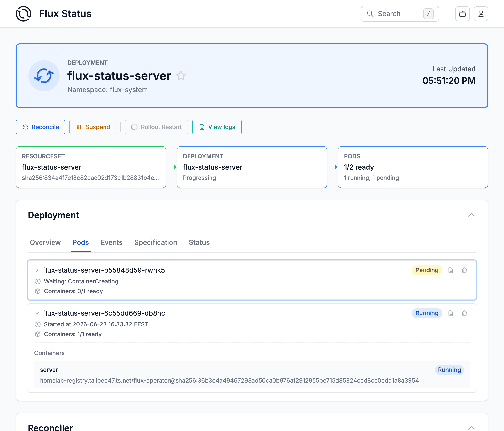
Task: Favorite flux-status-server with the star icon
Action: (x=181, y=75)
